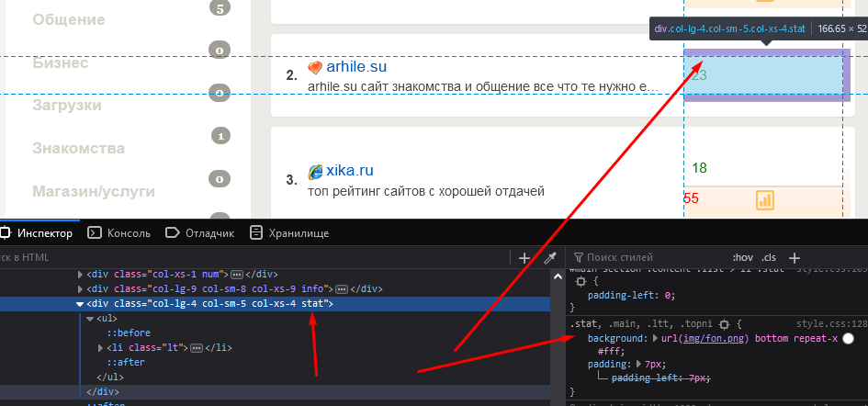
Task: Expand the li class="lt" element
Action: pos(101,347)
